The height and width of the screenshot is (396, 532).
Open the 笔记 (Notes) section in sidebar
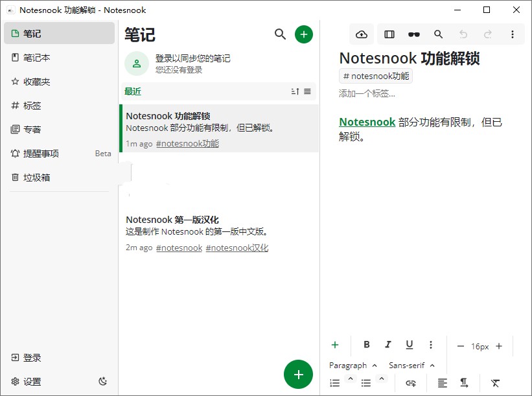(59, 33)
